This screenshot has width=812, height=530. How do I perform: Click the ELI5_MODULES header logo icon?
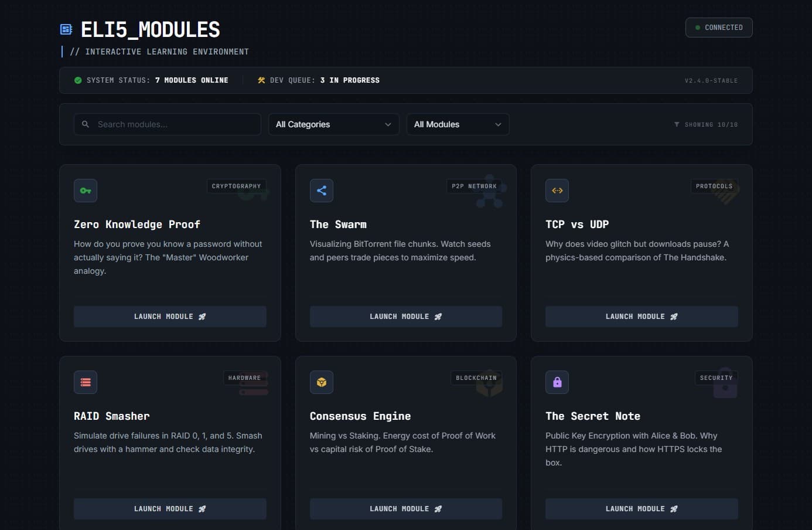[66, 28]
